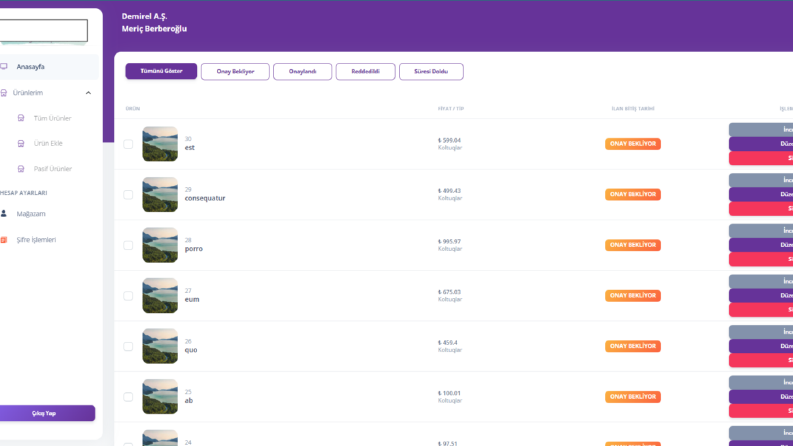The width and height of the screenshot is (793, 446).
Task: Open Şifre İşlemleri page
Action: pos(36,240)
